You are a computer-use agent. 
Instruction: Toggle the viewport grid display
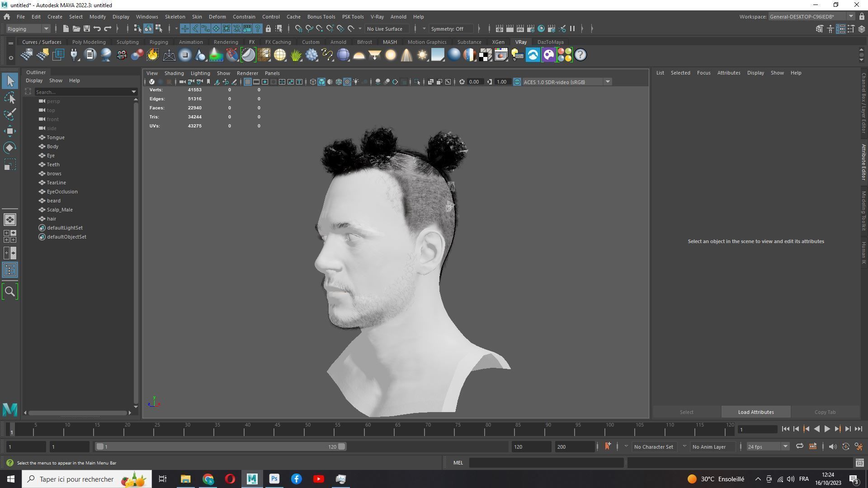pos(248,82)
